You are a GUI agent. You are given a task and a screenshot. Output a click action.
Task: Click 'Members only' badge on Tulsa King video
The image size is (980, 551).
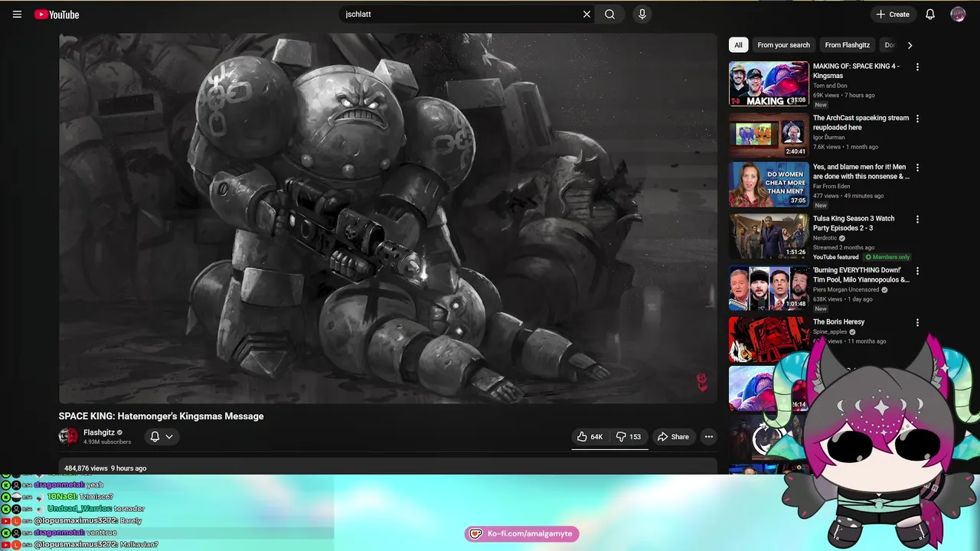(887, 257)
